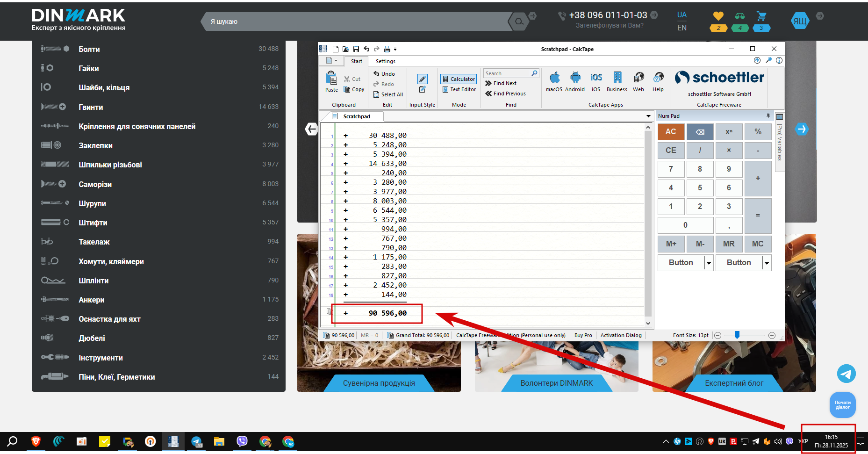Toggle the Num Pad panel pin
Viewport: 868px width, 454px height.
[768, 115]
